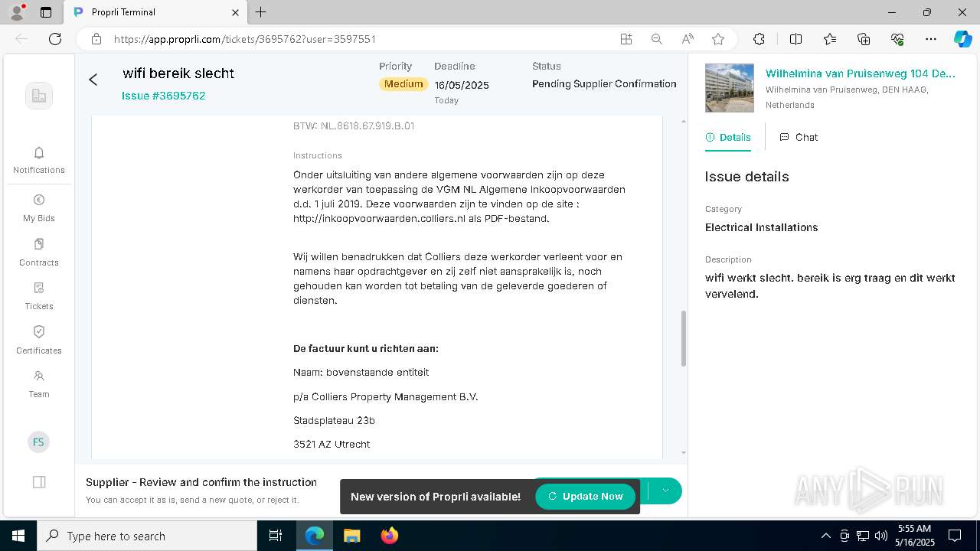Viewport: 980px width, 551px height.
Task: Switch to the Chat tab
Action: click(x=799, y=138)
